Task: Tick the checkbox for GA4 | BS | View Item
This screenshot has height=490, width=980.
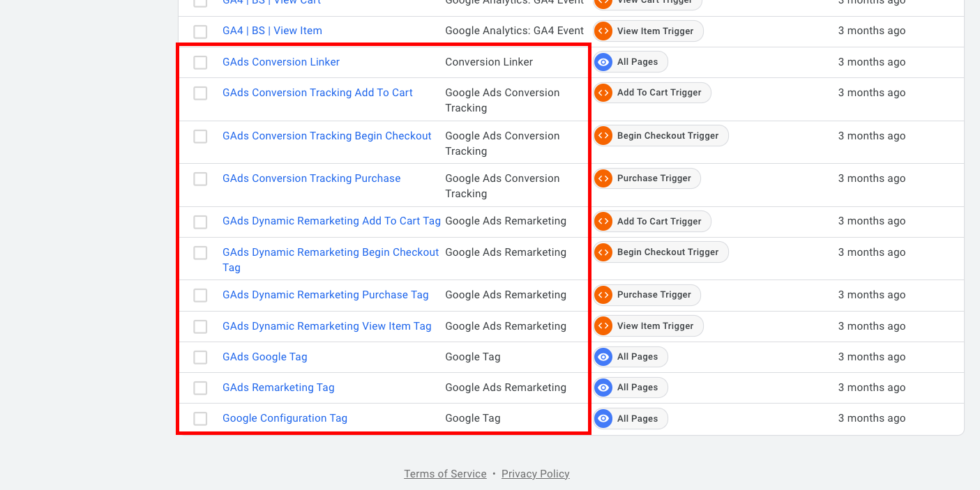Action: pyautogui.click(x=200, y=31)
